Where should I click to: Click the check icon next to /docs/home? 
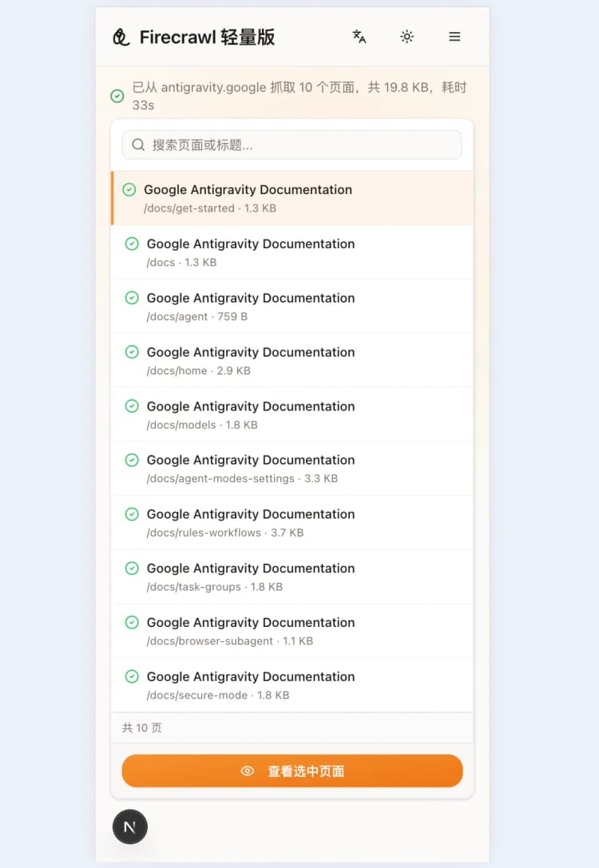tap(132, 351)
